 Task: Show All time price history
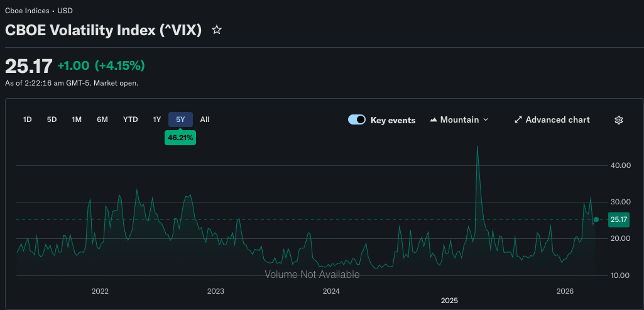(x=205, y=119)
